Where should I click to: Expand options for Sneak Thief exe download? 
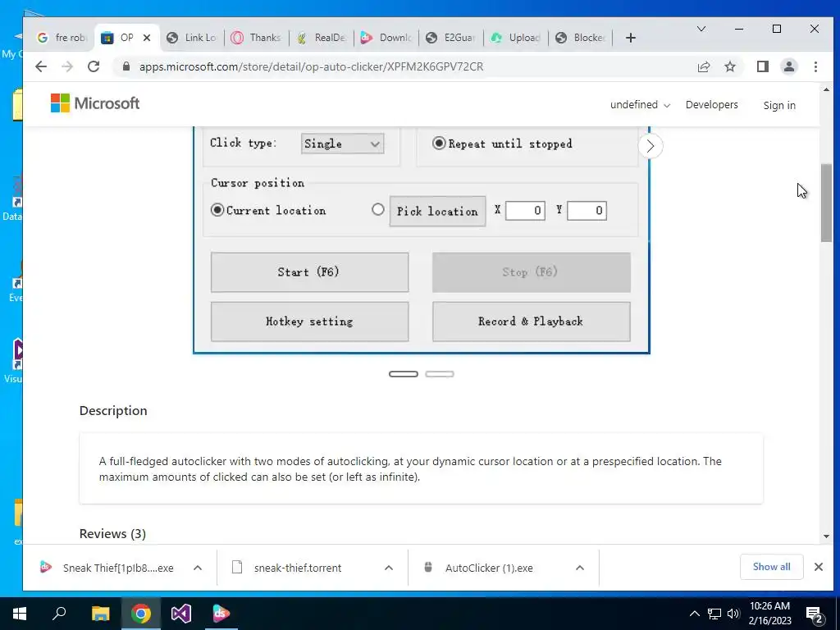click(x=198, y=568)
